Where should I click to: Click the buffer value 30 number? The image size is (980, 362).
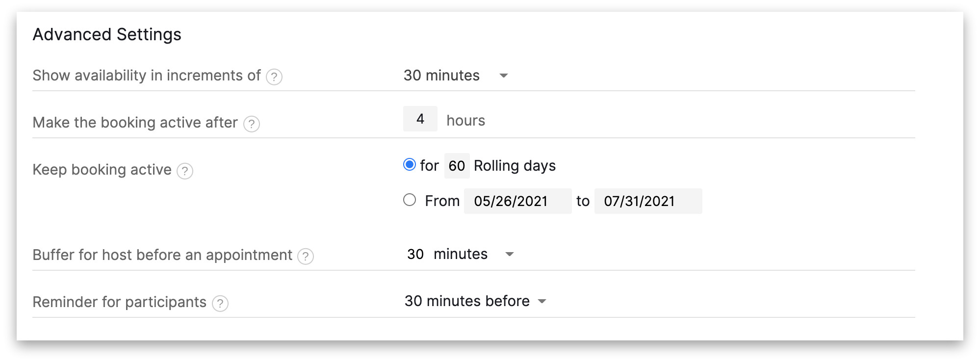(415, 254)
